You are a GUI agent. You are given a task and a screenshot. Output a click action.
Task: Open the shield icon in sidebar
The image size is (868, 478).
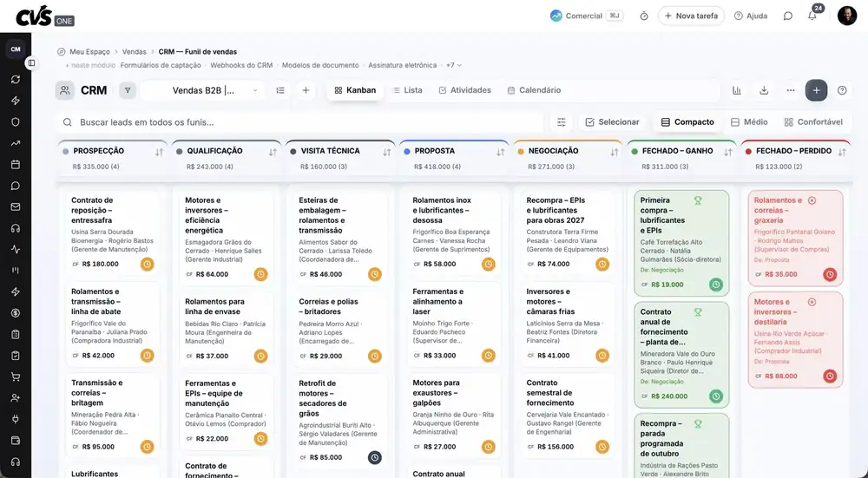(16, 121)
